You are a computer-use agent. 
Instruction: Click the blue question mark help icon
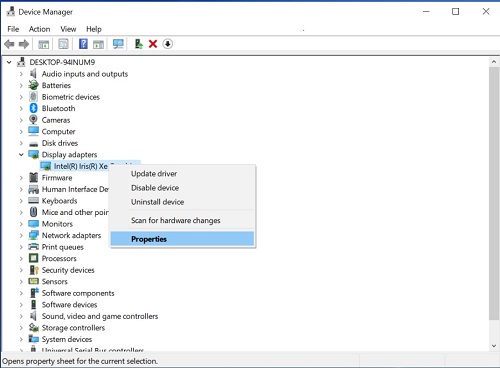pyautogui.click(x=83, y=44)
